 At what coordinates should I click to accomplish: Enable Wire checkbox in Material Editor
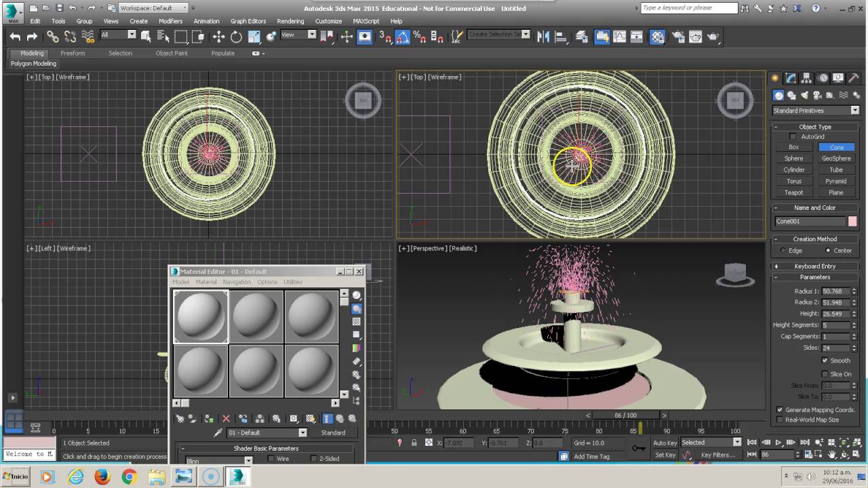(x=271, y=459)
